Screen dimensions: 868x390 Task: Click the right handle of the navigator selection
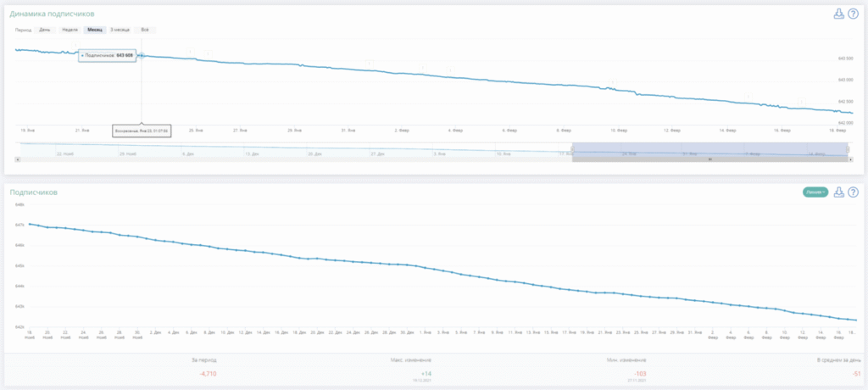pos(849,149)
